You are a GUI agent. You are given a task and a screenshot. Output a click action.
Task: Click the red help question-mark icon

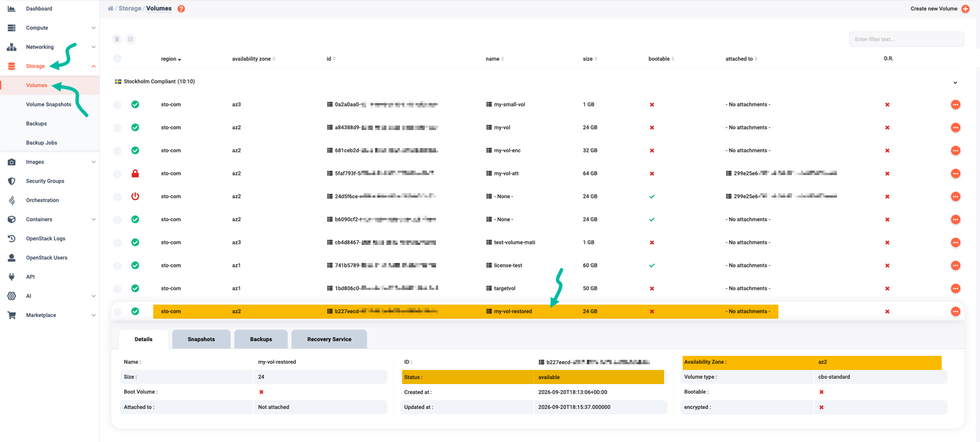coord(181,8)
